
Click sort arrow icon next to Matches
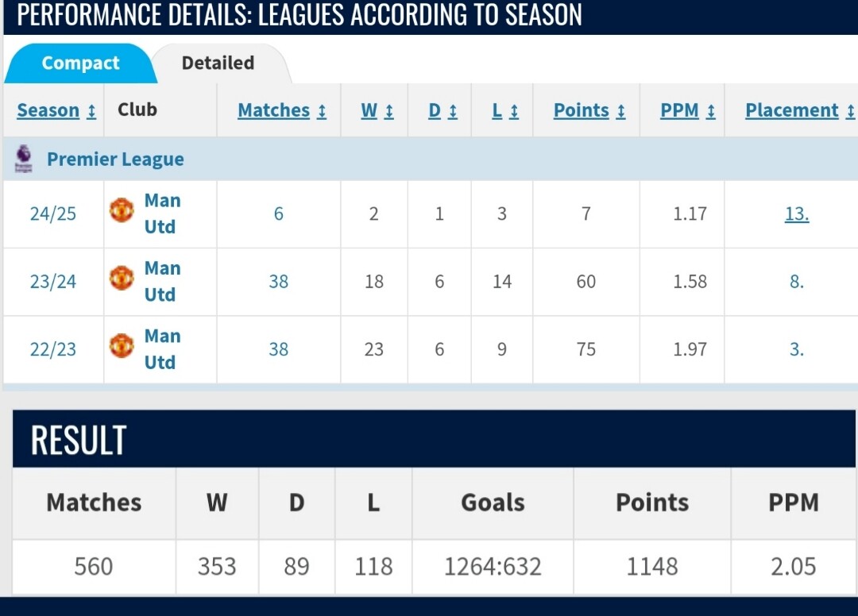coord(322,111)
